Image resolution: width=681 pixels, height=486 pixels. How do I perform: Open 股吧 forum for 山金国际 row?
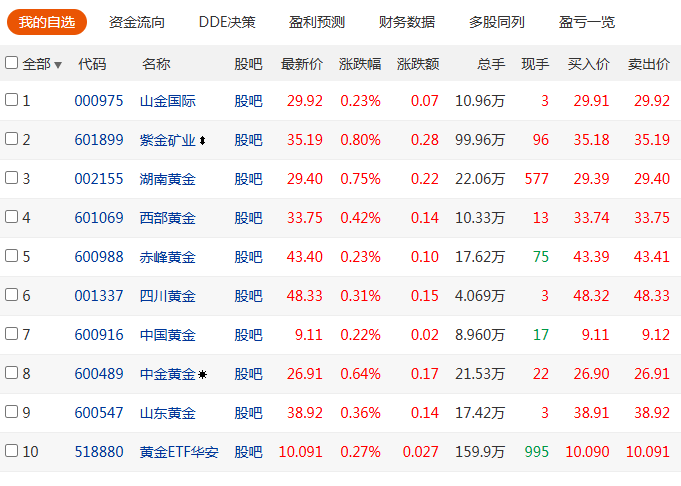click(248, 101)
